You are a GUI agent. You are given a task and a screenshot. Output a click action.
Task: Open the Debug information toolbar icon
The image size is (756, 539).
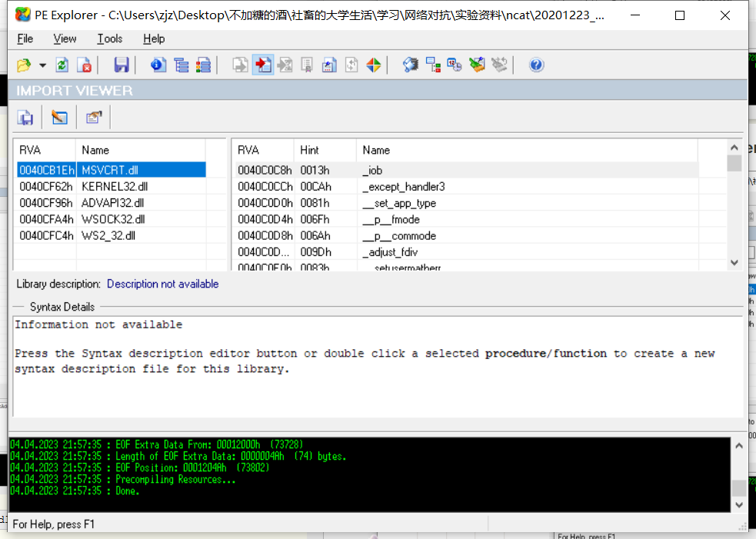pos(329,65)
